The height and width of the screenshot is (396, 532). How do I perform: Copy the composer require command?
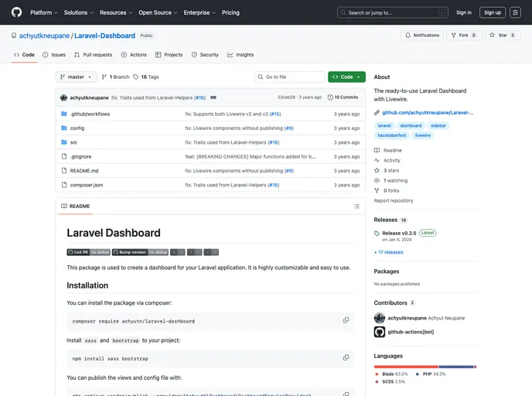click(346, 320)
